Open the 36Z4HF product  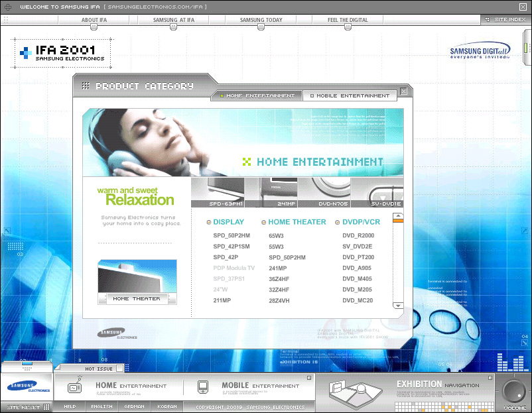[279, 279]
